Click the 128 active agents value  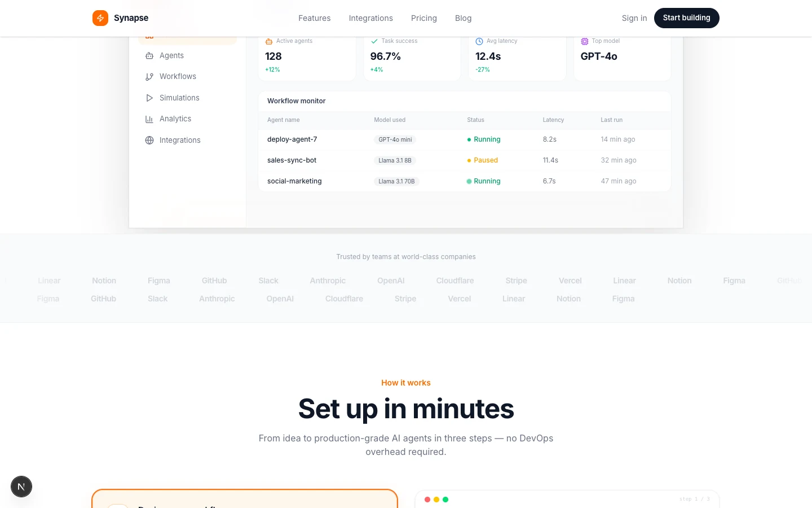click(273, 56)
